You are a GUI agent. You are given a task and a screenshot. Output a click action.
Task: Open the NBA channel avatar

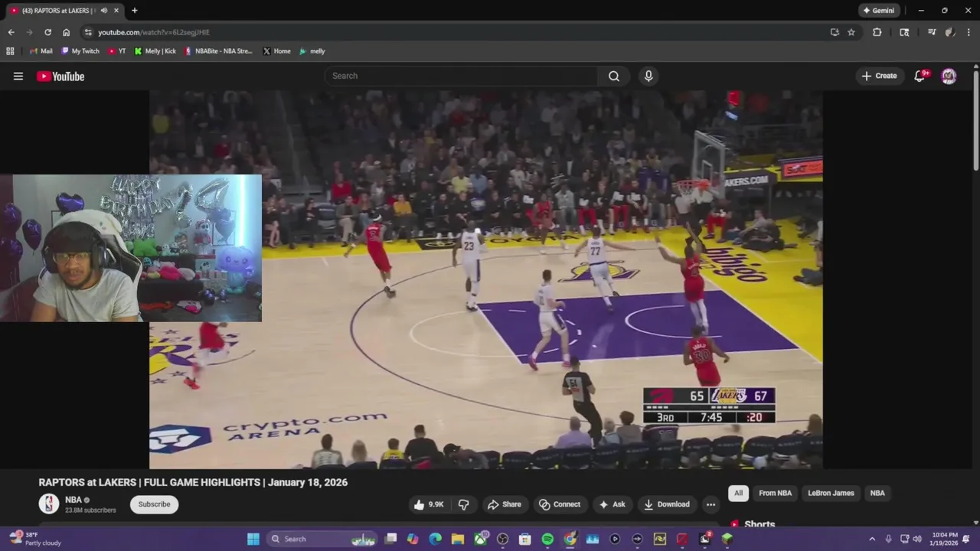(x=49, y=504)
